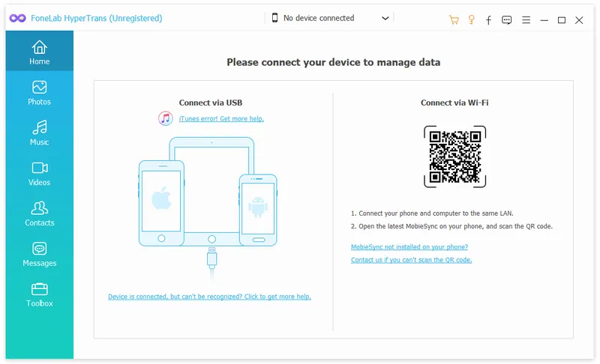
Task: Click the FoneLab HyperTrans (Unregistered) title
Action: (x=97, y=18)
